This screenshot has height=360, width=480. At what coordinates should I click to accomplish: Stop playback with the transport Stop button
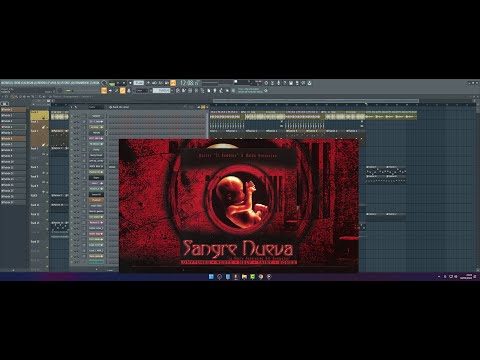124,83
